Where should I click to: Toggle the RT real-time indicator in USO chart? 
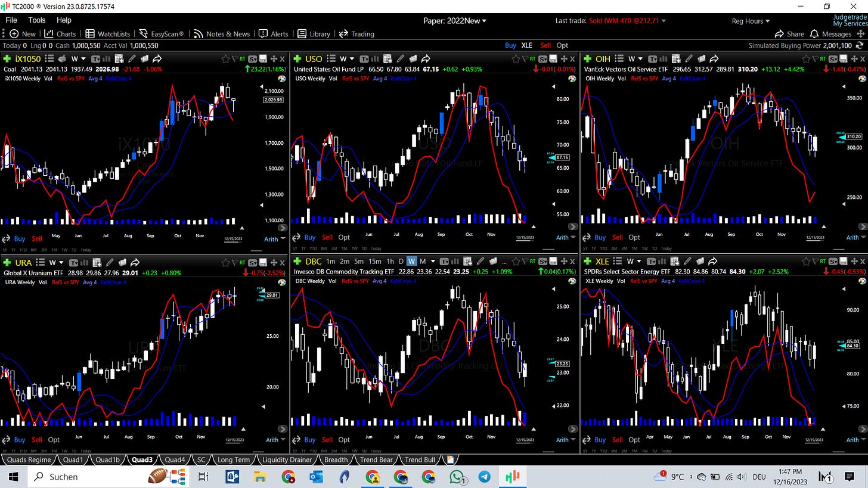pyautogui.click(x=532, y=59)
